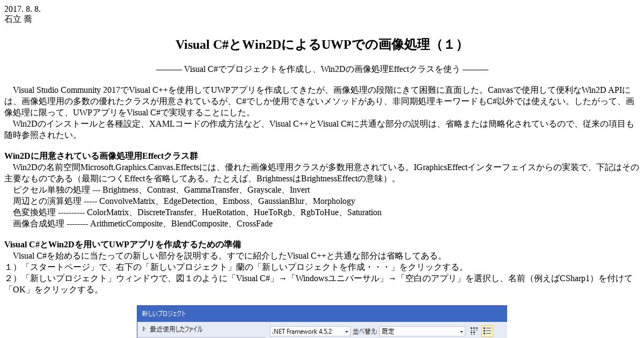Click the ピクセル単独の処理 line
The image size is (644, 338).
click(x=161, y=190)
